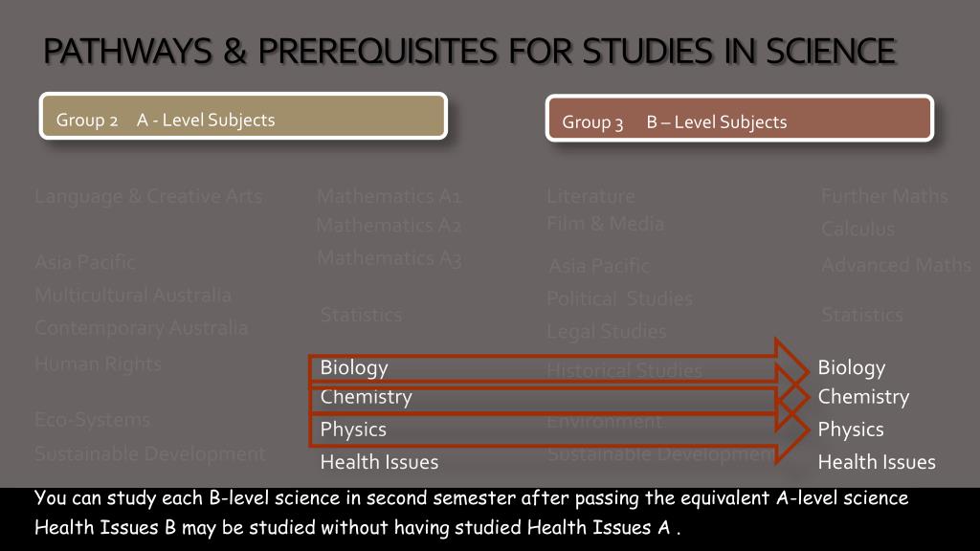This screenshot has height=551, width=980.
Task: Select Physics in the A-level column
Action: 353,430
